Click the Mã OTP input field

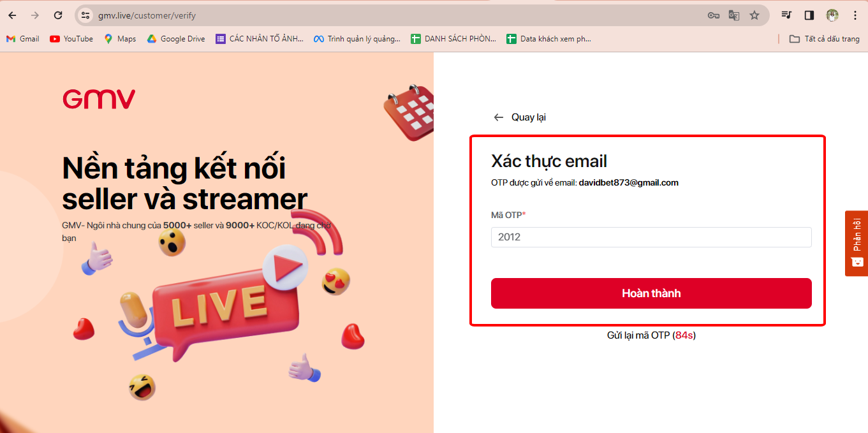[651, 237]
